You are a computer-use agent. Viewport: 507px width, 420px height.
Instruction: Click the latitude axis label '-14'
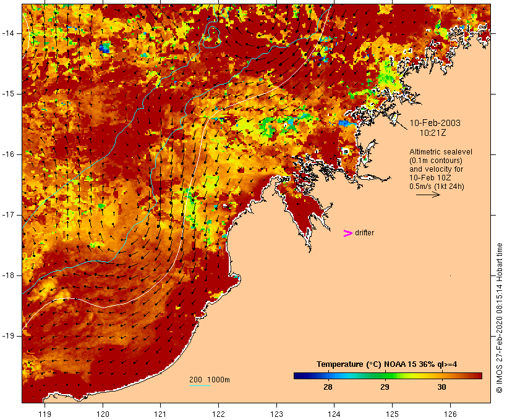[x=8, y=33]
